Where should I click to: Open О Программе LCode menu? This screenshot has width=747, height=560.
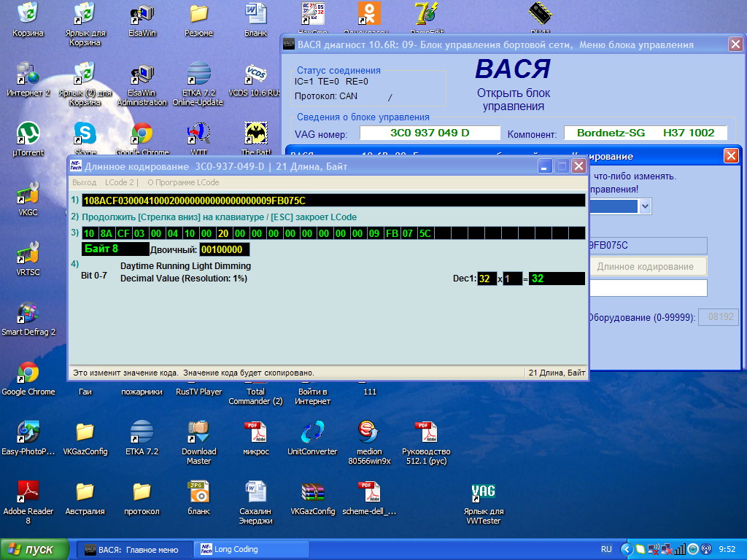pyautogui.click(x=183, y=182)
